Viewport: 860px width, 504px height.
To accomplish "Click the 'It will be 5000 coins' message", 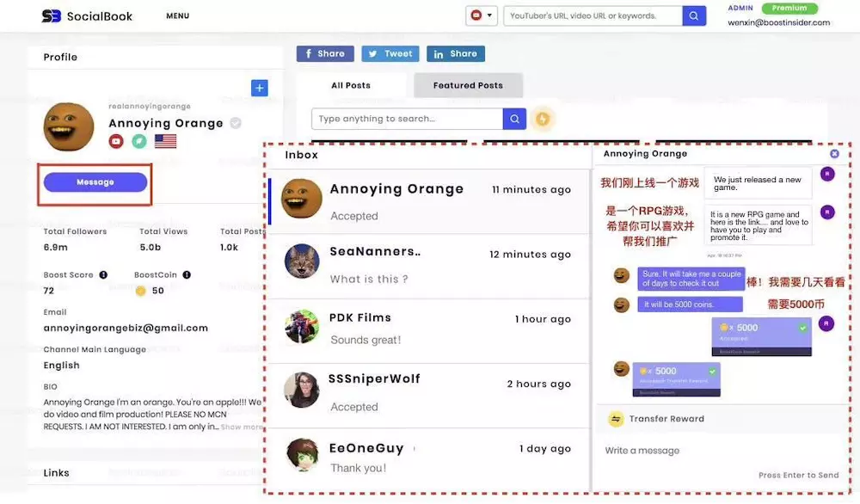I will (x=690, y=304).
